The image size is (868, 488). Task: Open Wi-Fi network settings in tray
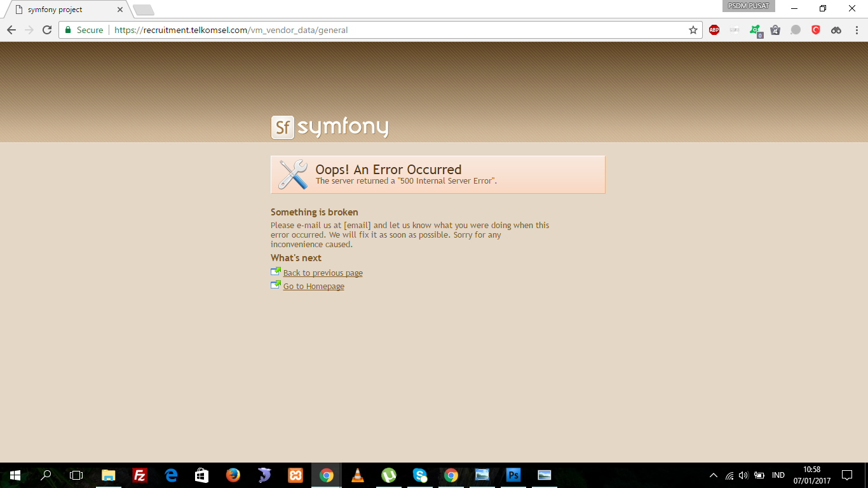(729, 475)
